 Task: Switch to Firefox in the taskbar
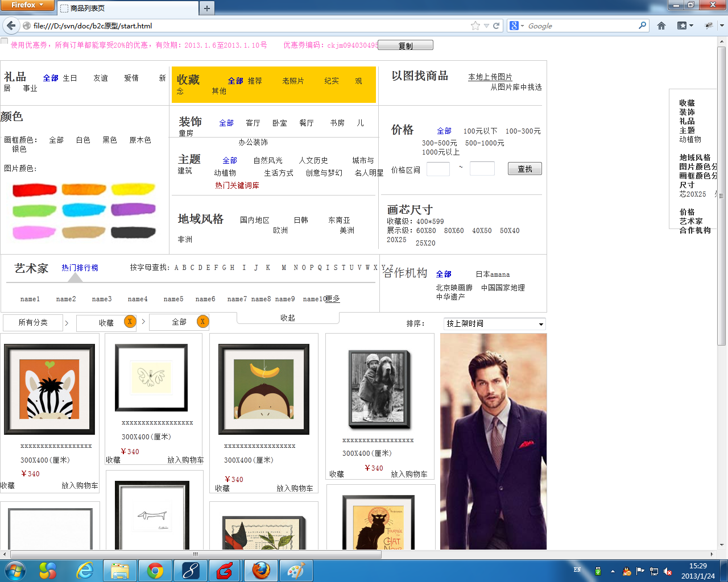[x=260, y=571]
